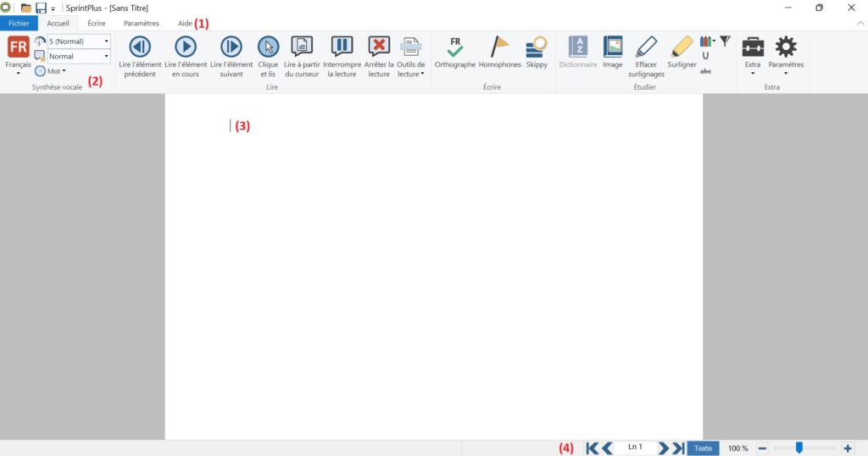Image resolution: width=868 pixels, height=456 pixels.
Task: Open the Aide tab
Action: point(185,23)
